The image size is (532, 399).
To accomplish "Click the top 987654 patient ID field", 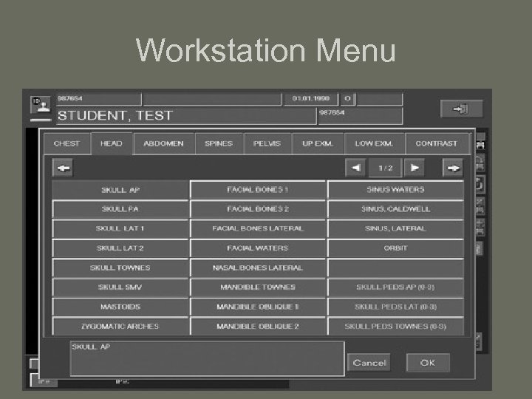I will 99,99.
